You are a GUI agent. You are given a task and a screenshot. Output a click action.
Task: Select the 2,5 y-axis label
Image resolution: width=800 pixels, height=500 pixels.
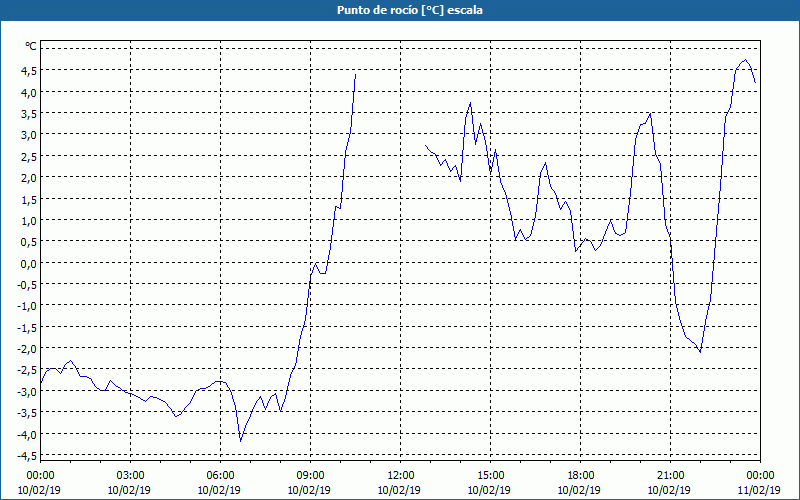tap(30, 157)
